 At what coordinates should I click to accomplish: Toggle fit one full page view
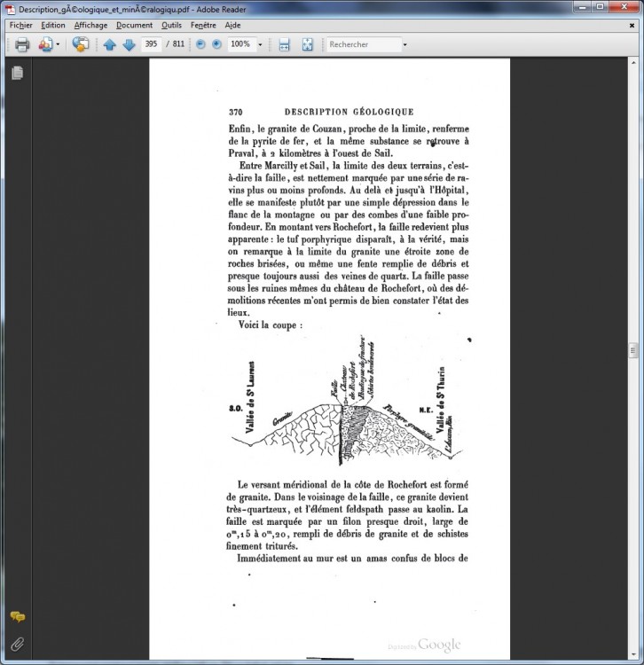pos(307,44)
